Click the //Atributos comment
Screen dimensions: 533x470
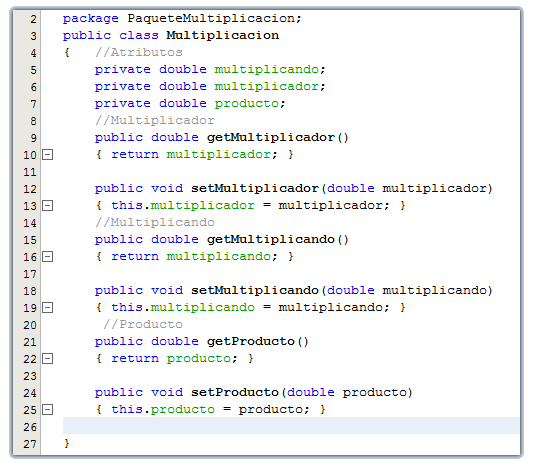pos(139,52)
